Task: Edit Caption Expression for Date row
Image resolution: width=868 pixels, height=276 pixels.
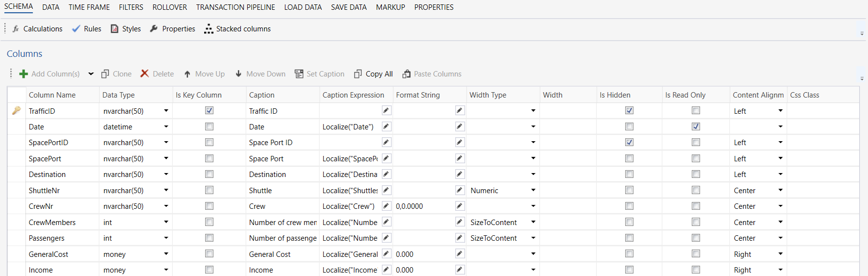Action: click(x=386, y=126)
